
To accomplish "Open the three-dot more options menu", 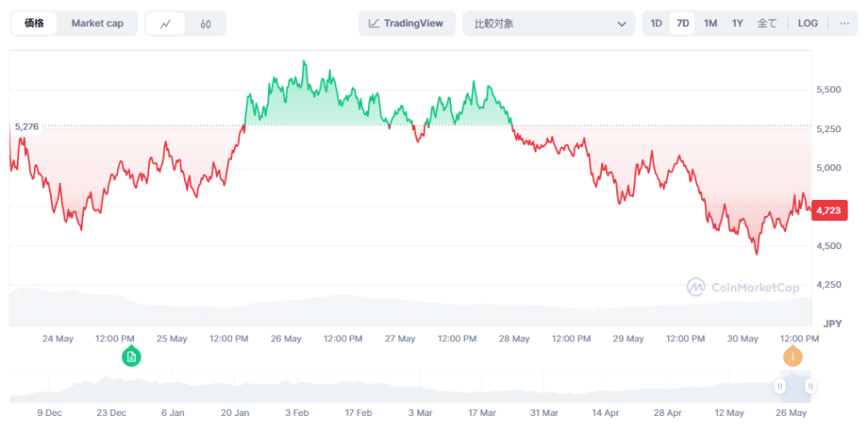I will coord(844,24).
